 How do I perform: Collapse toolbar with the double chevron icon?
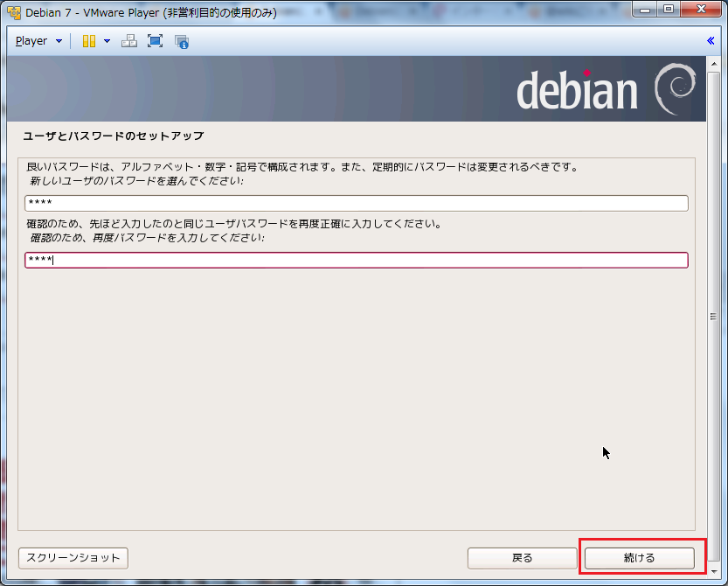coord(711,41)
